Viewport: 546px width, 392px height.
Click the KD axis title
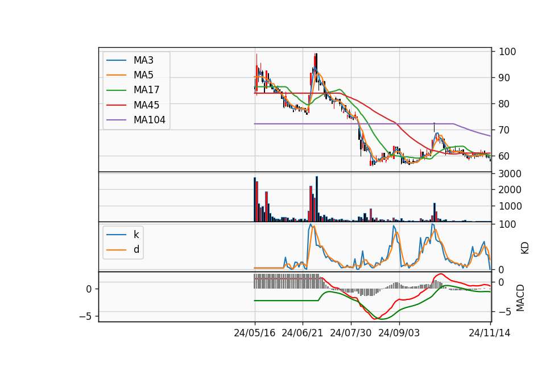point(525,248)
